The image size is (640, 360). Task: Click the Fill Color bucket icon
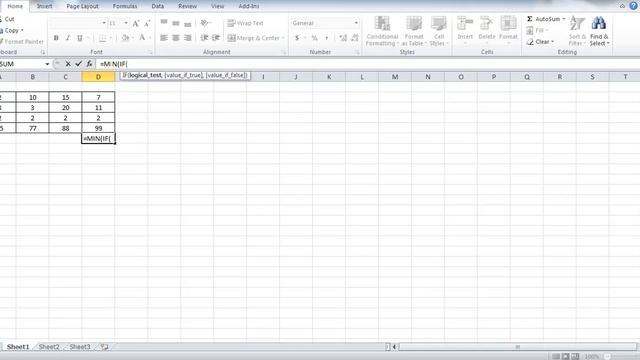[125, 38]
